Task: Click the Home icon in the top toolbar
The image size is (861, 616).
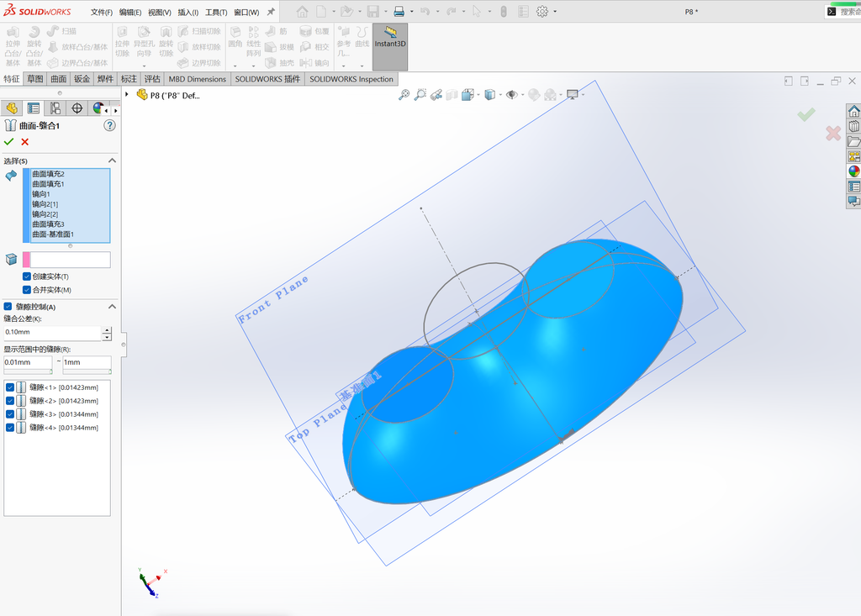Action: [302, 12]
